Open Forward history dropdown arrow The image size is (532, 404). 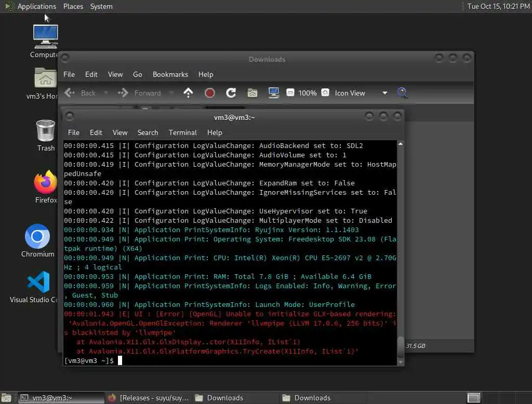(x=171, y=92)
